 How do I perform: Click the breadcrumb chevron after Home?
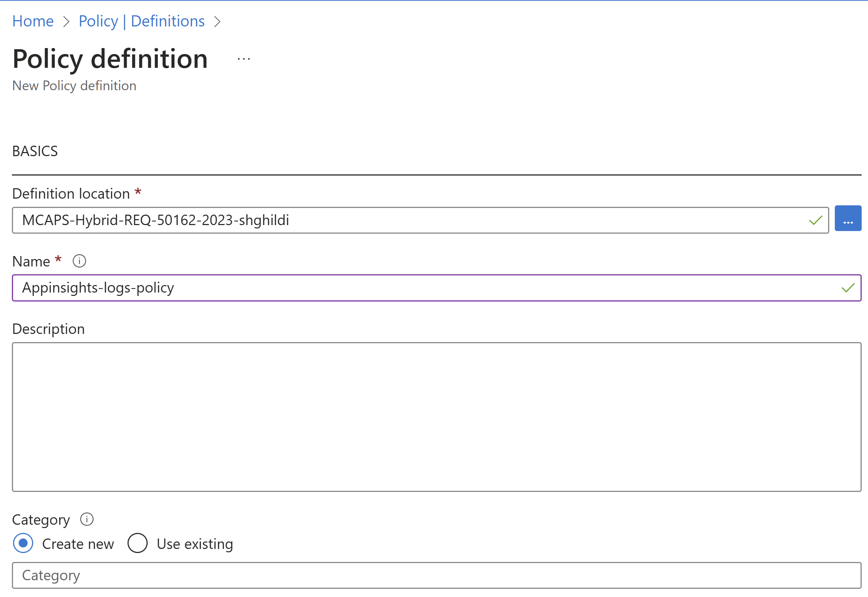66,22
